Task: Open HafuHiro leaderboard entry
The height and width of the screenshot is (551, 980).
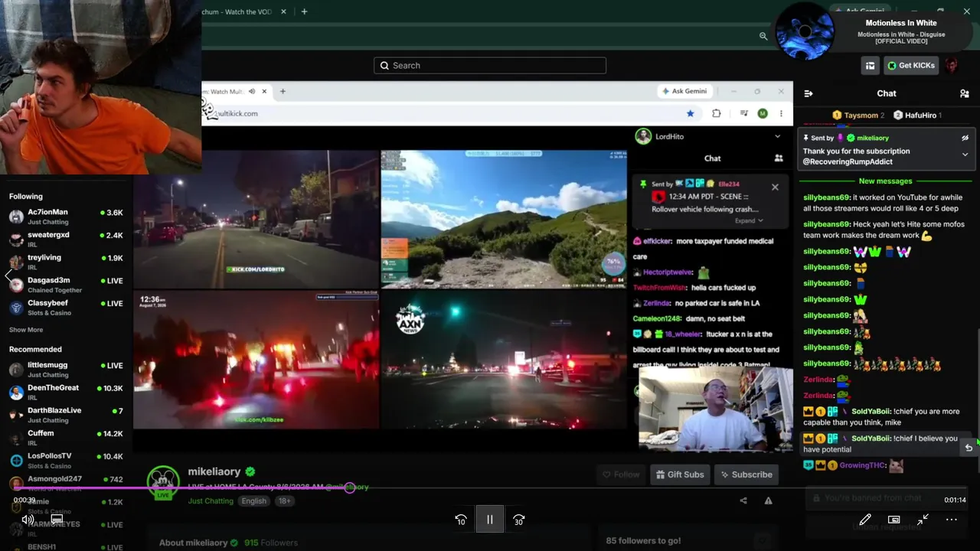Action: (x=918, y=116)
